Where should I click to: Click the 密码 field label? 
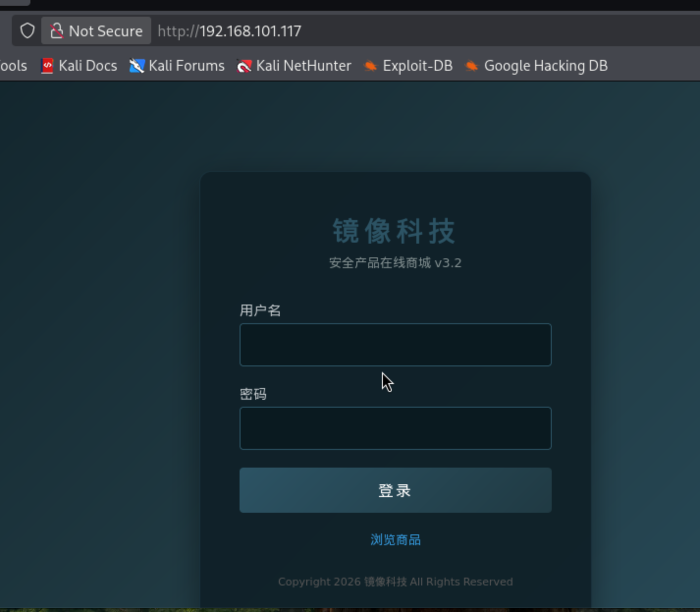pos(253,394)
